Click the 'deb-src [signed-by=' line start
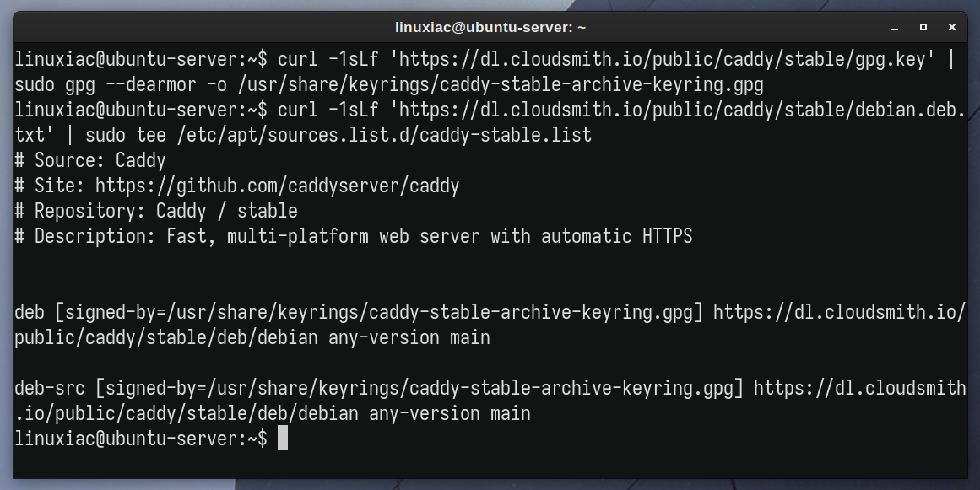Image resolution: width=980 pixels, height=490 pixels. click(110, 388)
